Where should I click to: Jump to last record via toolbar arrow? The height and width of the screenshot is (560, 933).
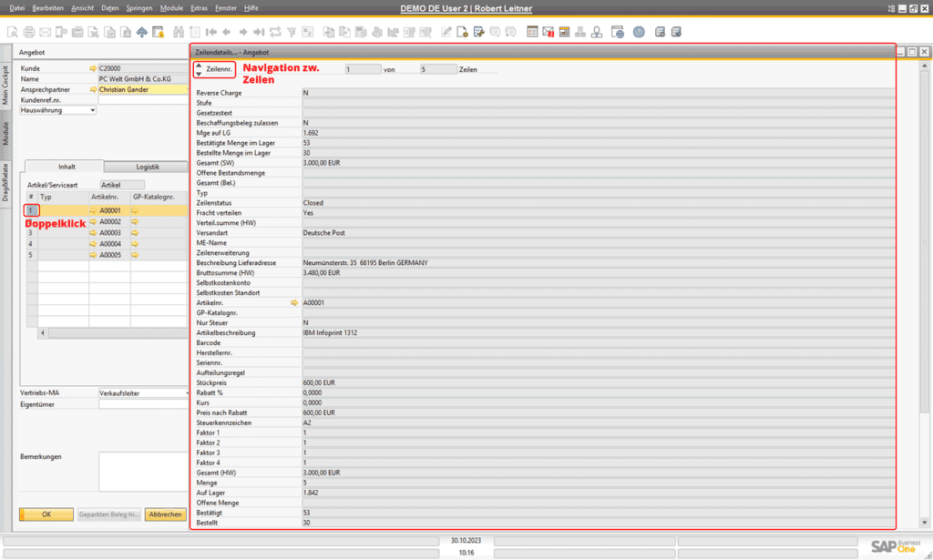(258, 32)
